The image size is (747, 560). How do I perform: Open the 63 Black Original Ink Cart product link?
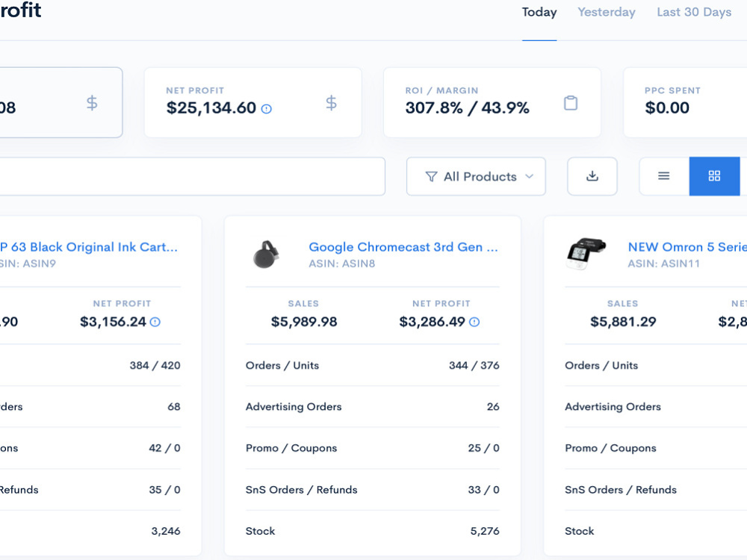(89, 246)
